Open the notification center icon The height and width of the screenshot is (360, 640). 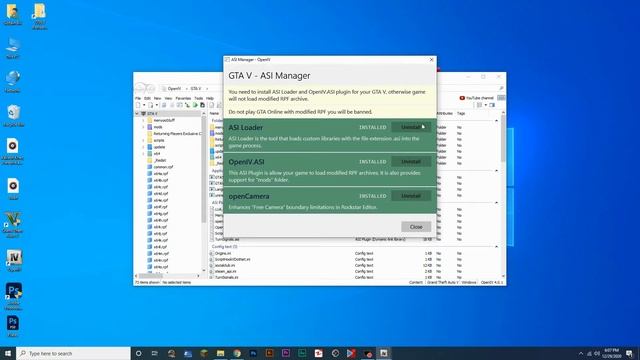pos(629,353)
